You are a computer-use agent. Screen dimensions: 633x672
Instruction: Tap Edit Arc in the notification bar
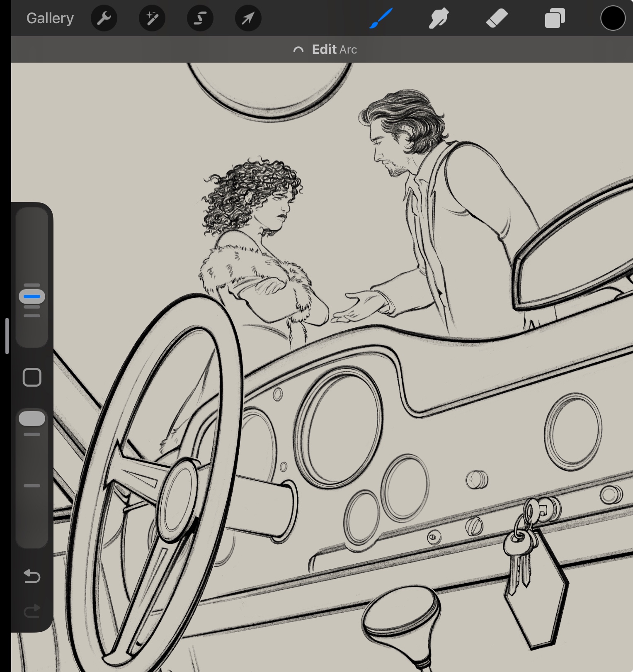[x=334, y=49]
